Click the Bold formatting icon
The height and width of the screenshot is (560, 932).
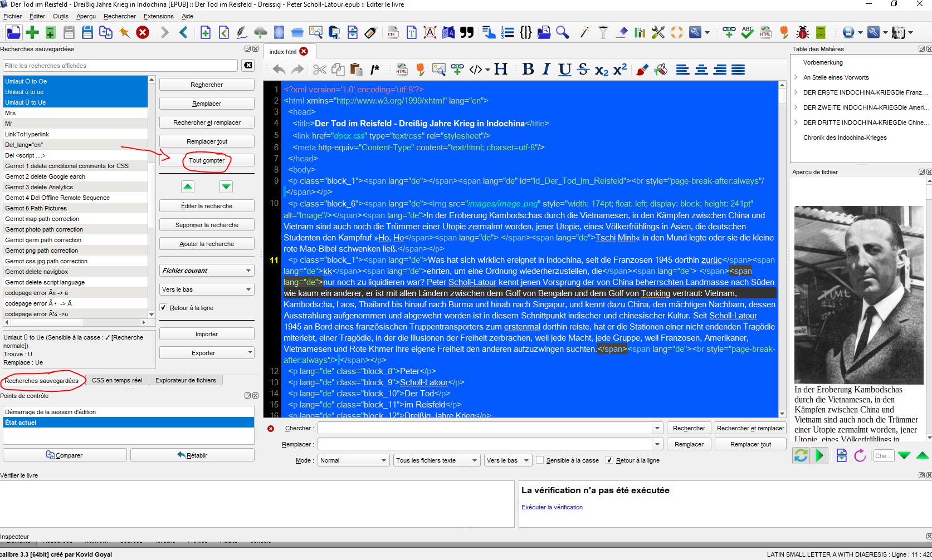point(528,70)
